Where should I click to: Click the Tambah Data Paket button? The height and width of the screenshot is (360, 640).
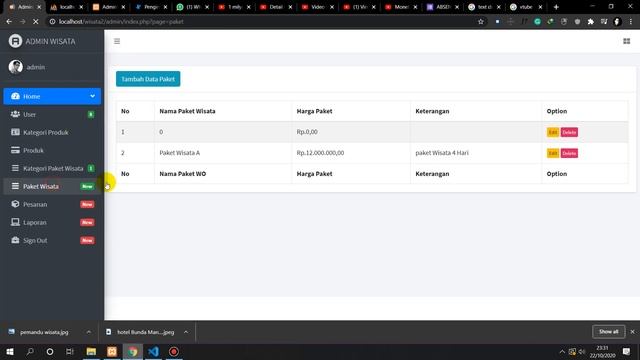(x=148, y=79)
